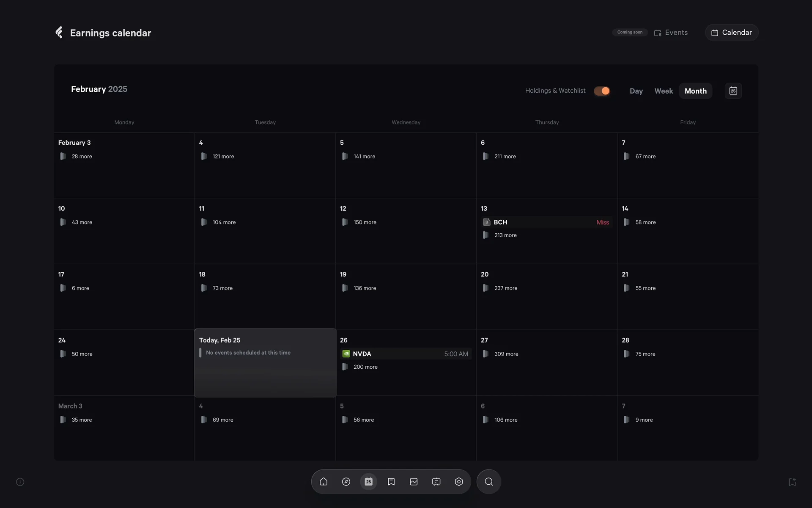Expand '200 more' on February 26
The height and width of the screenshot is (508, 812).
click(x=365, y=367)
